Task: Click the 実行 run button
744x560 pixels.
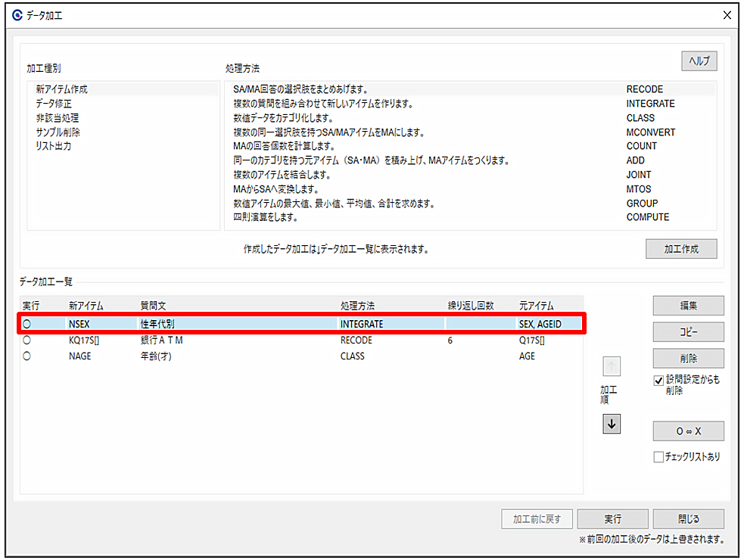Action: (612, 518)
